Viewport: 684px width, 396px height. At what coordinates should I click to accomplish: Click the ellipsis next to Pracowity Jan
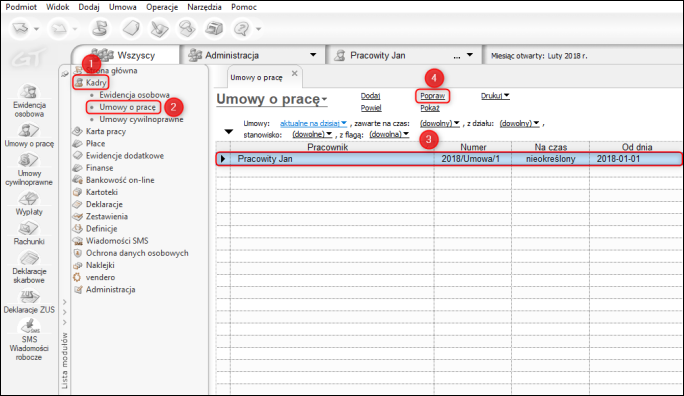[457, 56]
